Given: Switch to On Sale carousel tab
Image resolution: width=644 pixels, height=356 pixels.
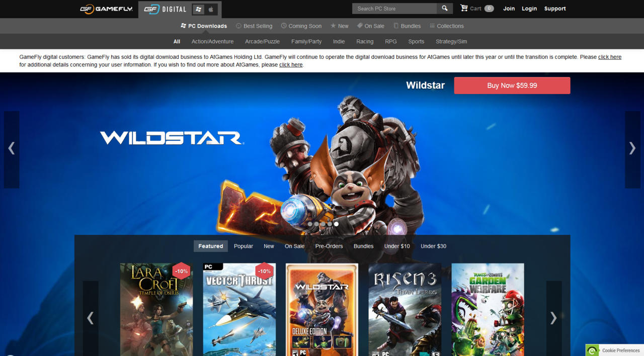Looking at the screenshot, I should [x=295, y=246].
